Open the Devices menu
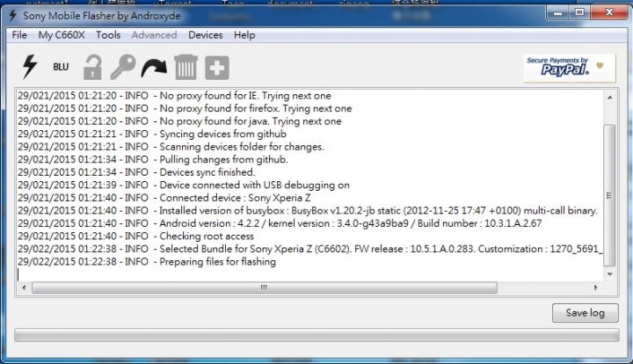The image size is (633, 364). click(x=206, y=35)
